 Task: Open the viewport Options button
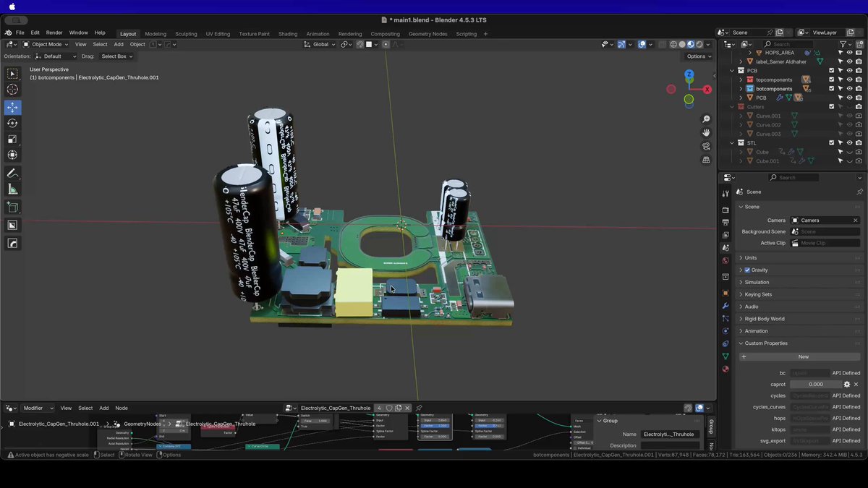pyautogui.click(x=699, y=56)
